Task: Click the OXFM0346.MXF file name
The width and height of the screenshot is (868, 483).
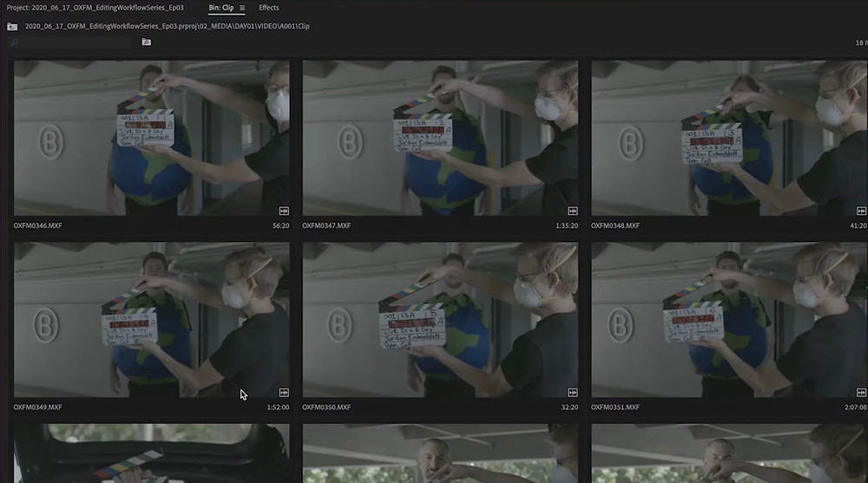Action: click(x=37, y=225)
